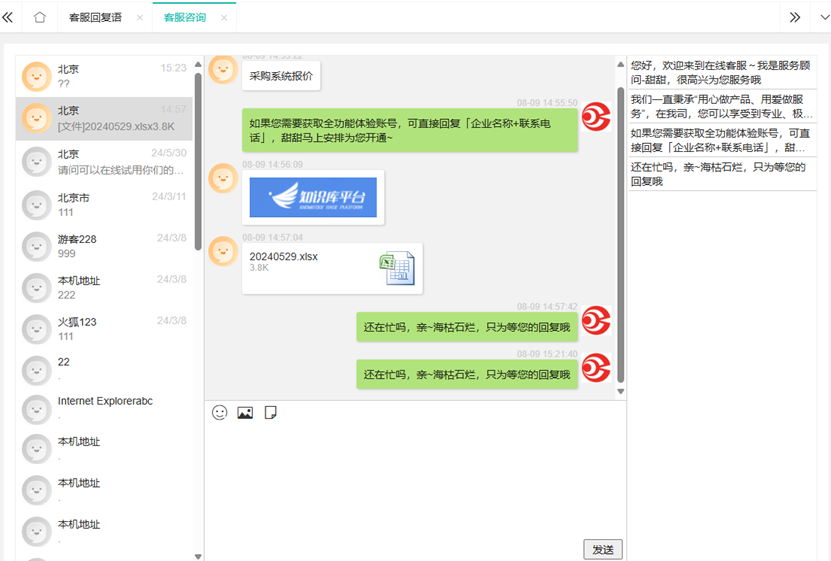Screen dimensions: 831x561
Task: Open the emoji picker in chat toolbar
Action: tap(220, 413)
